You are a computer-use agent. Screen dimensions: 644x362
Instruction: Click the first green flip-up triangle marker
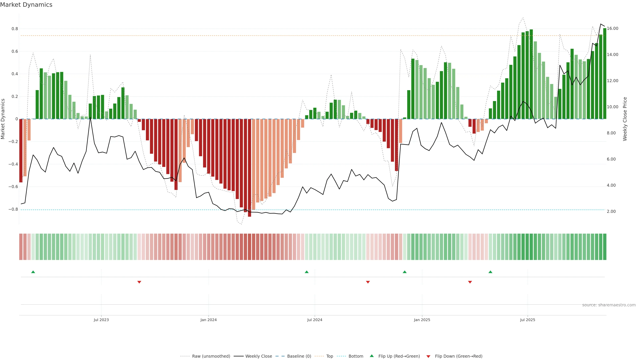(x=33, y=272)
